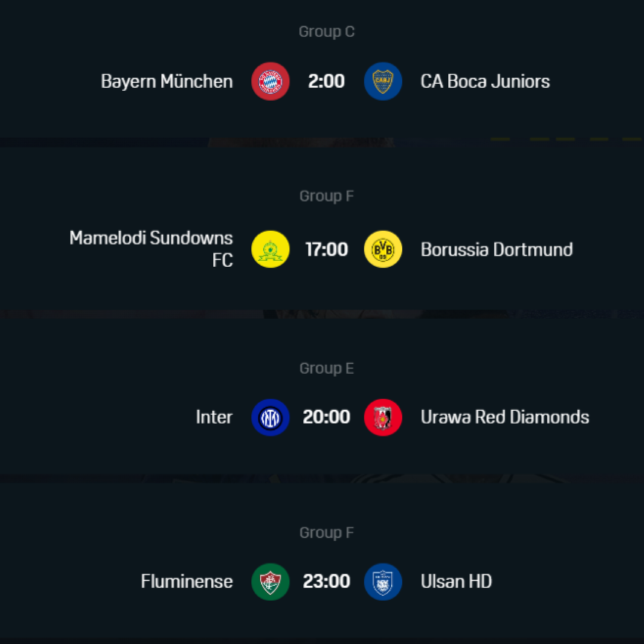Image resolution: width=644 pixels, height=644 pixels.
Task: Click the Group F label above Sundowns match
Action: pos(326,196)
